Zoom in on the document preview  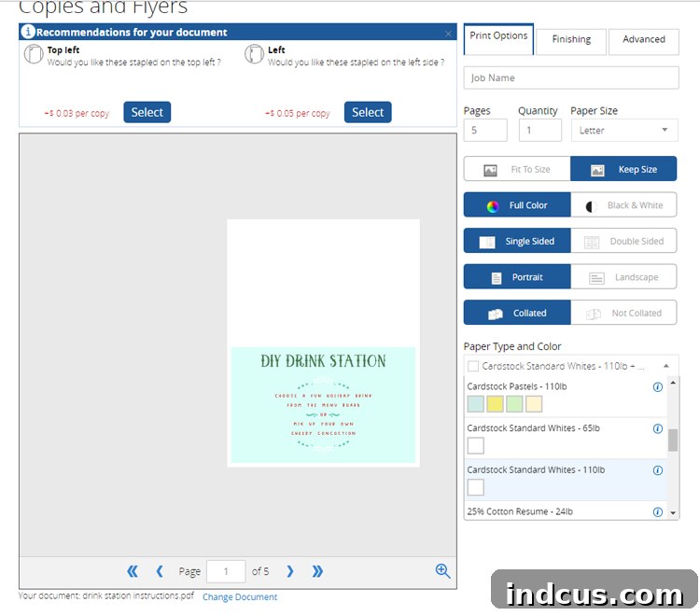coord(442,571)
